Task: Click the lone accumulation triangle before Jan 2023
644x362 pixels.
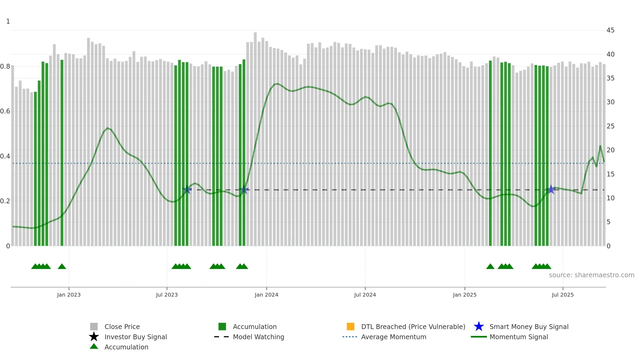Action: (x=62, y=266)
